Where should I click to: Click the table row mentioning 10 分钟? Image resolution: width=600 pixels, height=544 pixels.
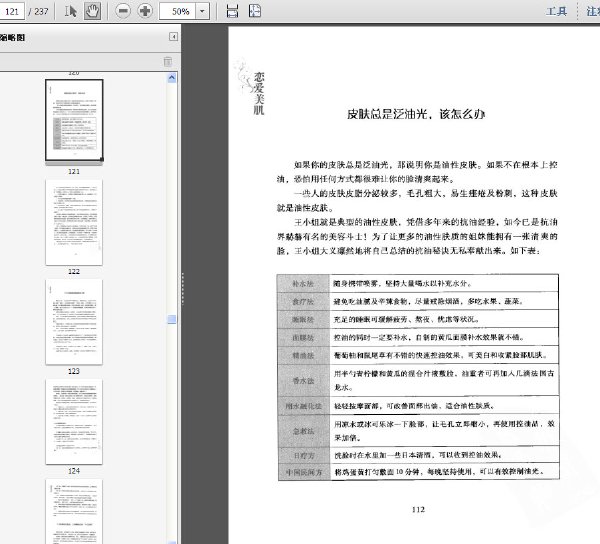418,472
